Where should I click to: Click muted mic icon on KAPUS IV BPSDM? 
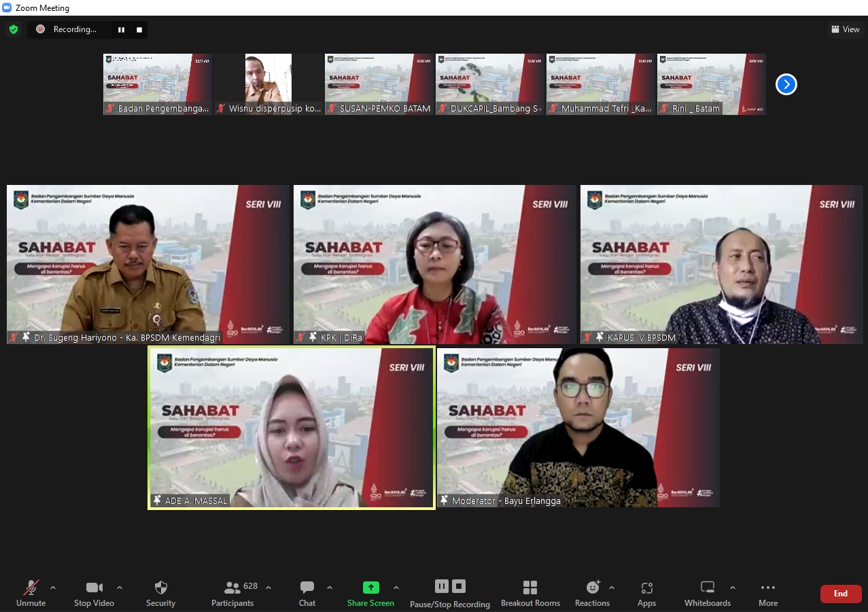click(x=587, y=337)
